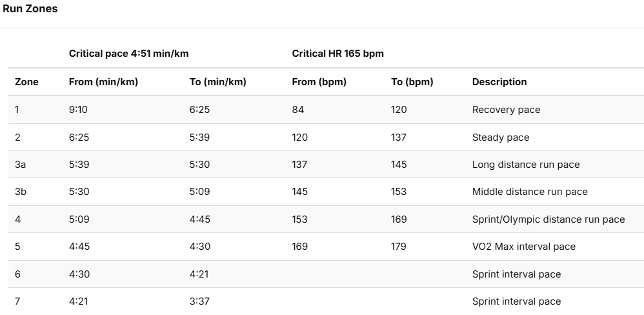Click the Description column header
Viewport: 644px width, 315px height.
tap(499, 82)
